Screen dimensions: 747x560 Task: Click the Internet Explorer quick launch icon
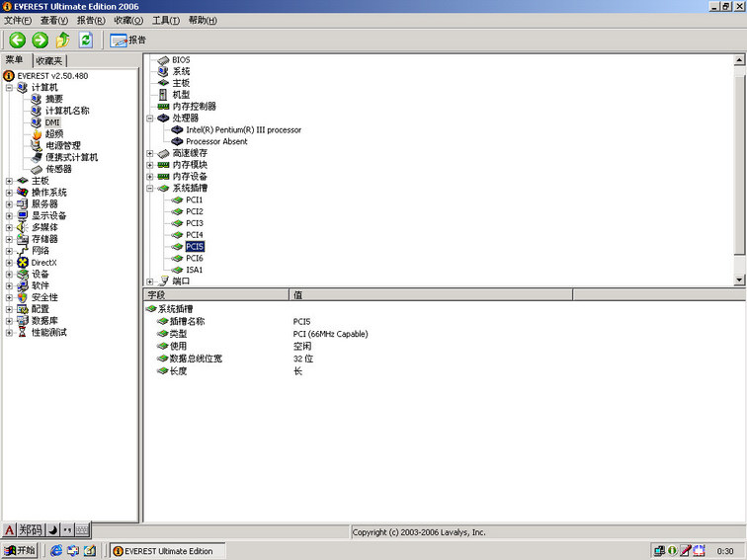pos(56,551)
